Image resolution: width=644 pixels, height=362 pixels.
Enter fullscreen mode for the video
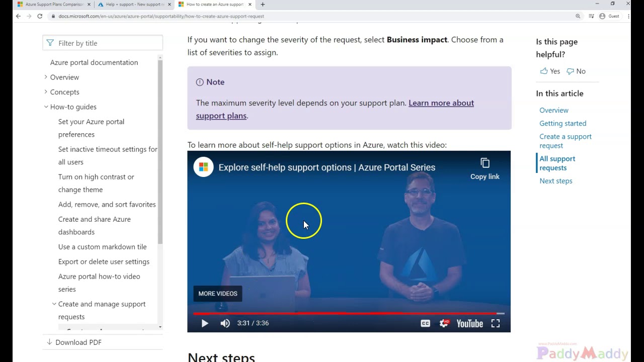(x=496, y=323)
